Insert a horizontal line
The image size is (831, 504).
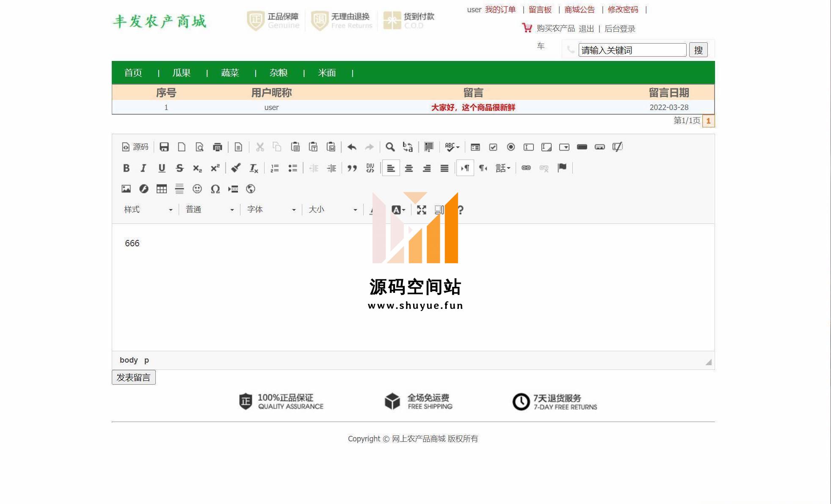pos(179,189)
